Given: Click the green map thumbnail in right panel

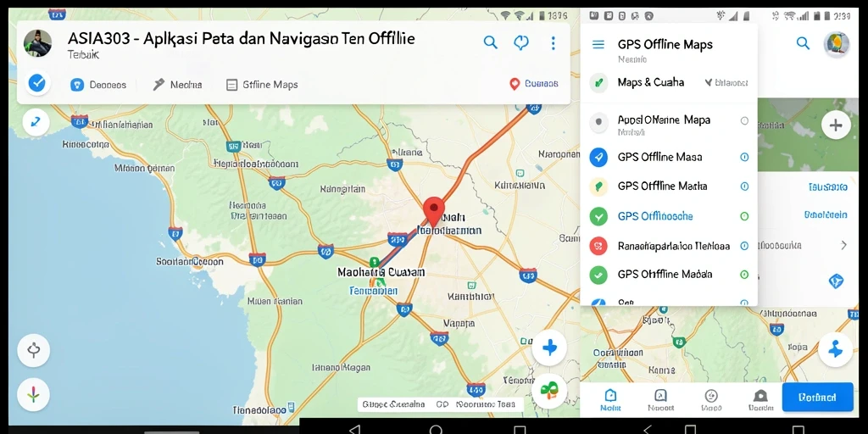Looking at the screenshot, I should (808, 135).
